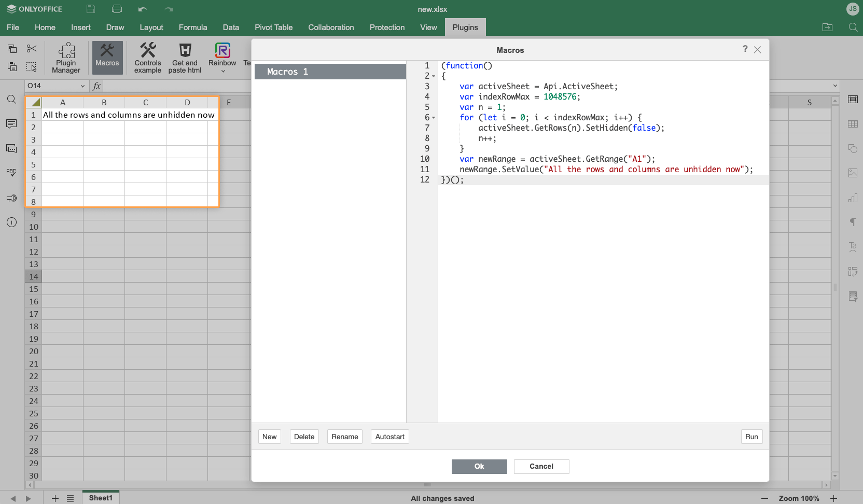
Task: Click the undo arrow in title bar
Action: point(143,9)
